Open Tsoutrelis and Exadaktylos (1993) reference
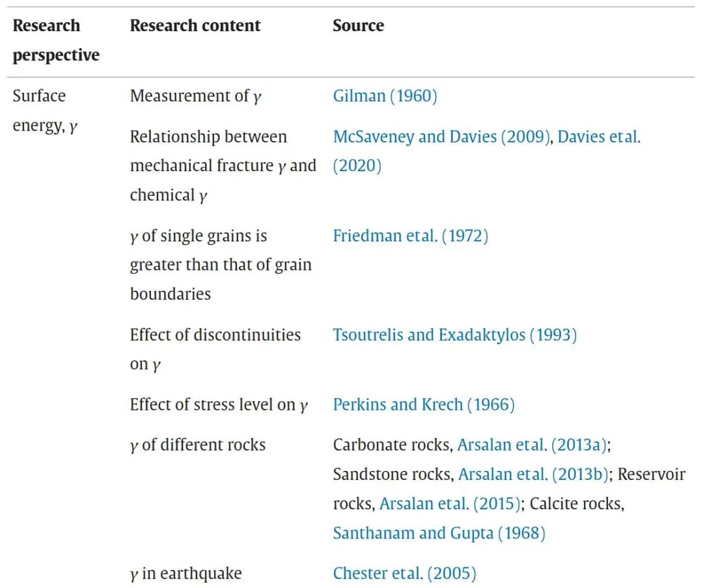This screenshot has width=703, height=588. pos(454,335)
